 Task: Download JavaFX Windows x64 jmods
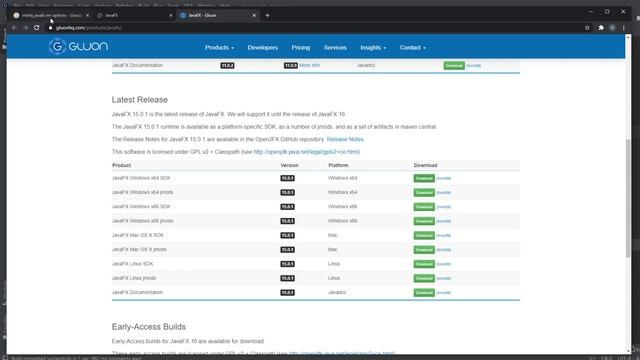pyautogui.click(x=424, y=193)
